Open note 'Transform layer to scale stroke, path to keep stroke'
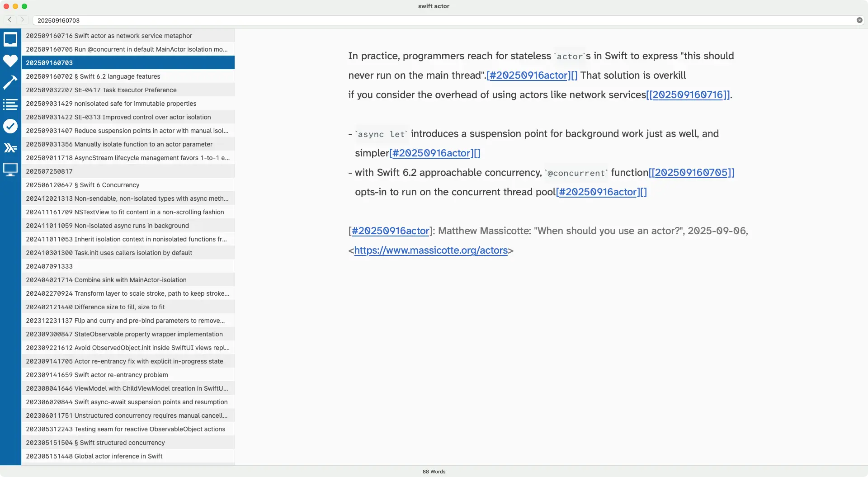 click(128, 293)
